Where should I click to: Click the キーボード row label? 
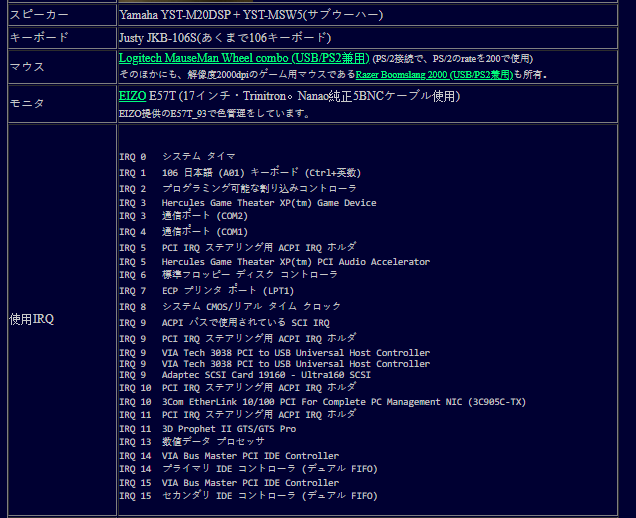(x=39, y=37)
